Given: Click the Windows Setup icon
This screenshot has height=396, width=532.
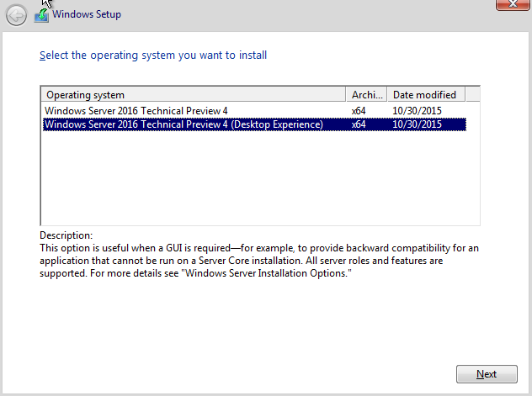Looking at the screenshot, I should [x=41, y=15].
